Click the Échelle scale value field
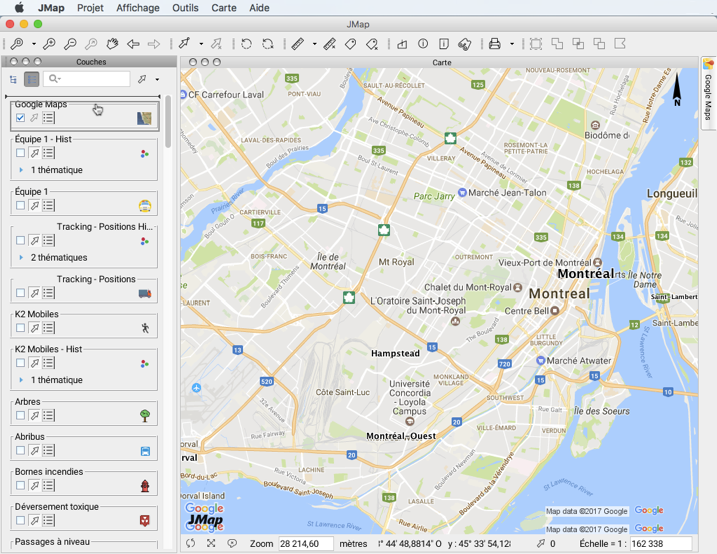Viewport: 717px width, 554px height. 661,543
